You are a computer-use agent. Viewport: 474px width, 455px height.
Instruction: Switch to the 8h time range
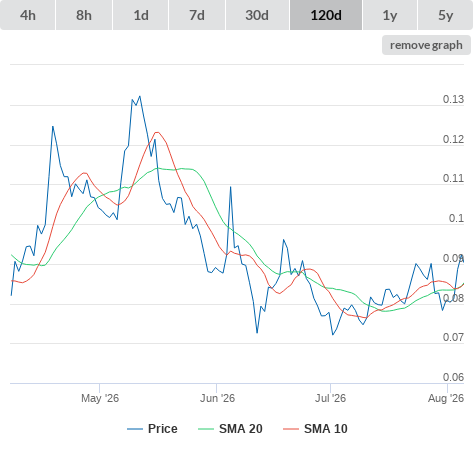pyautogui.click(x=84, y=15)
